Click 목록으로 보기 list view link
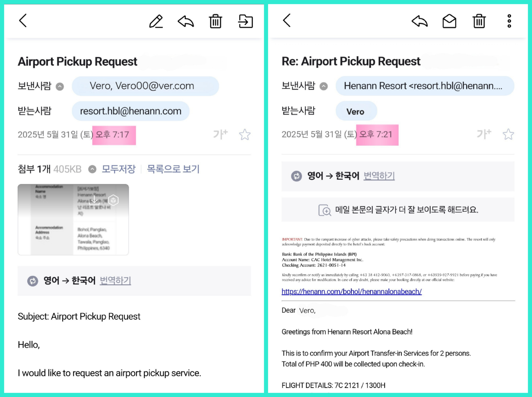Viewport: 532px width, 397px height. tap(173, 169)
